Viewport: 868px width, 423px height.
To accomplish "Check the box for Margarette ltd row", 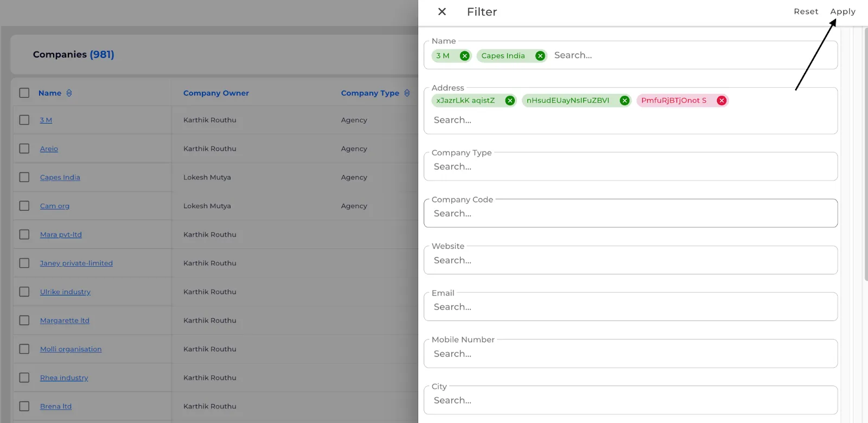I will pos(24,321).
